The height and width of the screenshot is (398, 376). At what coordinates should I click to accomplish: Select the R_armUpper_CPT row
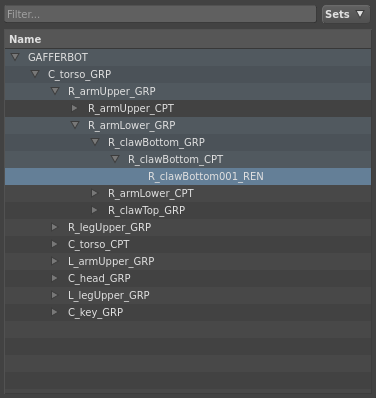coord(188,108)
